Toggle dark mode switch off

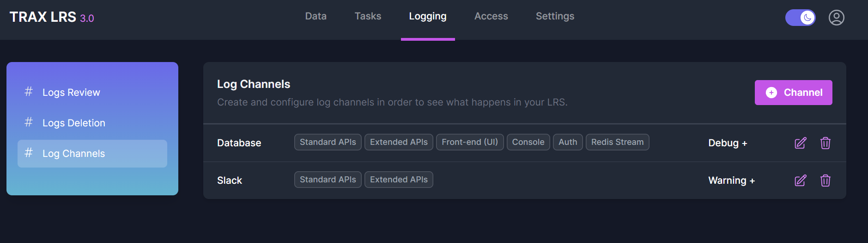[800, 18]
